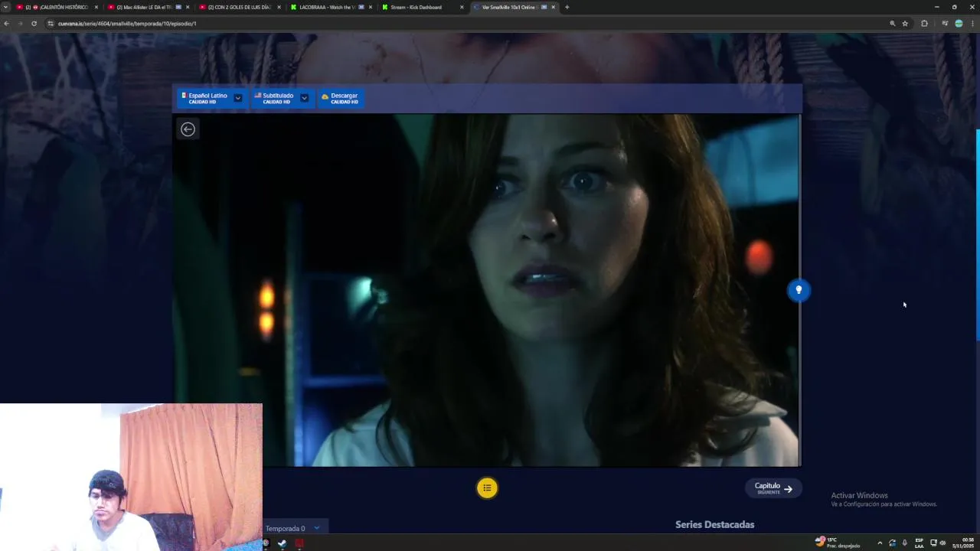Open the zoom magnifier in address bar
The image size is (980, 551).
point(892,24)
